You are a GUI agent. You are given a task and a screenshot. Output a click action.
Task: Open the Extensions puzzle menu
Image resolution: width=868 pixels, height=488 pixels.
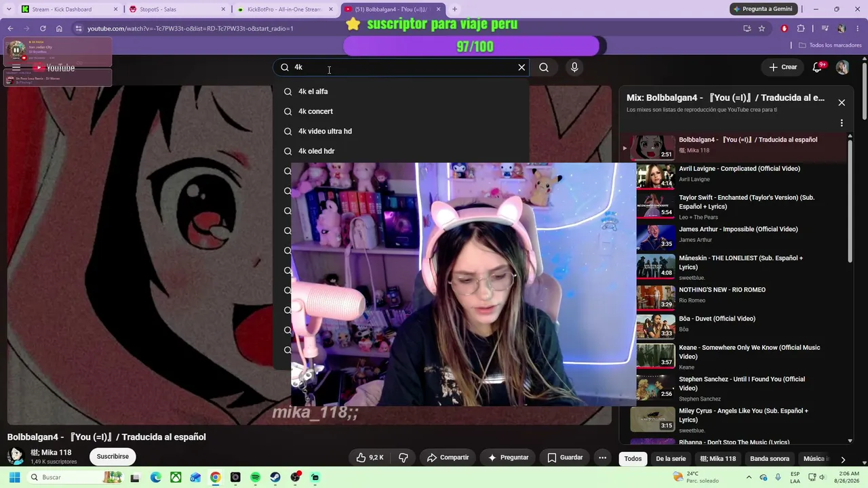(801, 28)
